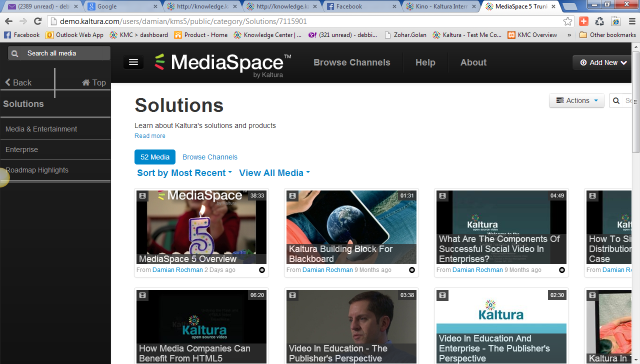Close the Facebook browser tab
This screenshot has height=364, width=640.
point(394,6)
